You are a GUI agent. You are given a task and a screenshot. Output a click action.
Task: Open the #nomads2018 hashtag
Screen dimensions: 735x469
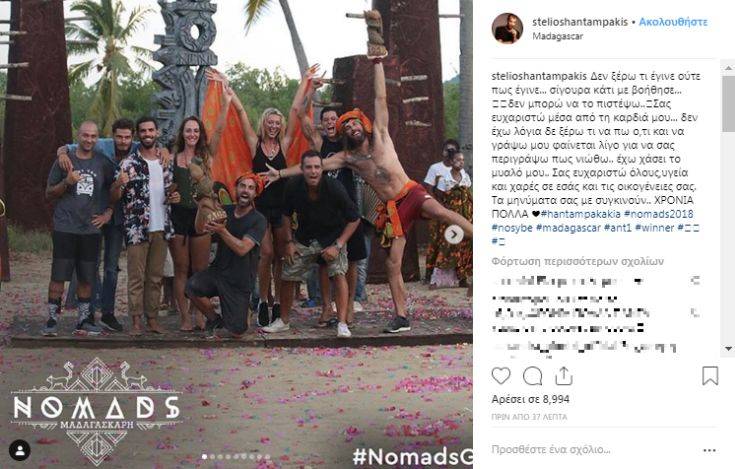(659, 214)
